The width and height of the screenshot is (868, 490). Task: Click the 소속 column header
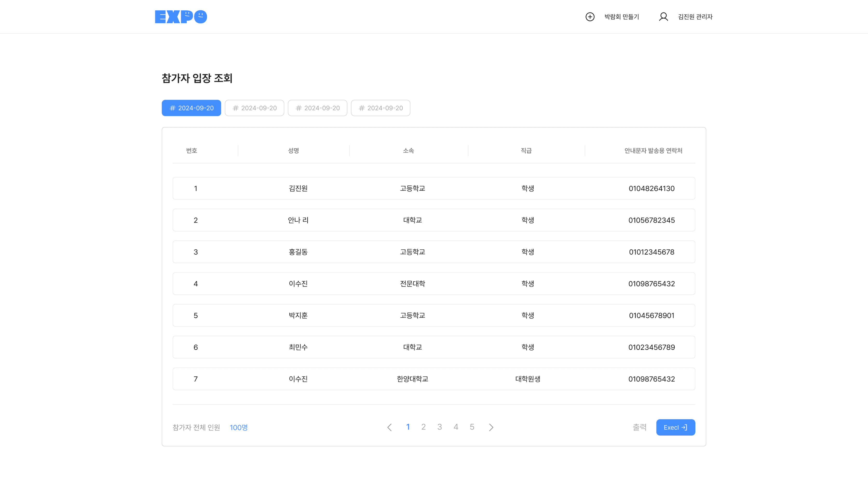[408, 151]
